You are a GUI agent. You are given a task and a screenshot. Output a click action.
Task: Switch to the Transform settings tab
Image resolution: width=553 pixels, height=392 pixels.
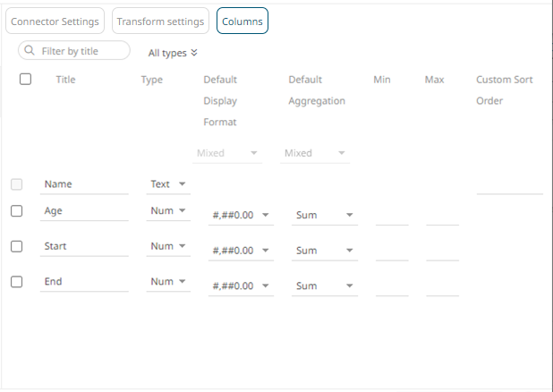tap(161, 21)
